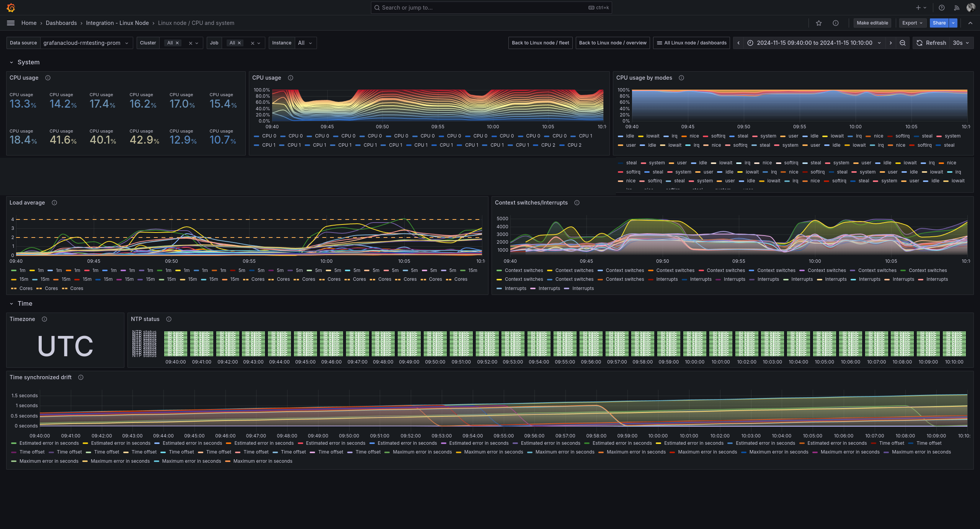Screen dimensions: 980x529
Task: Click the Grafana logo icon
Action: click(11, 8)
